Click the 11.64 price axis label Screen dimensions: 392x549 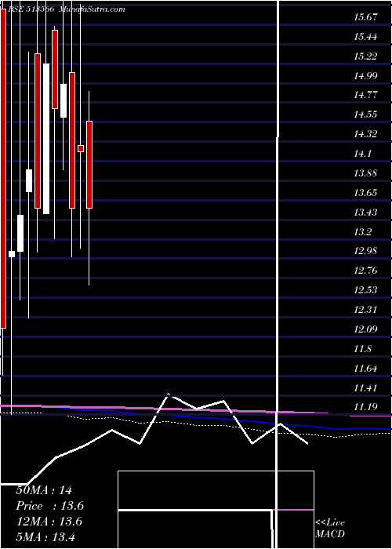point(366,369)
